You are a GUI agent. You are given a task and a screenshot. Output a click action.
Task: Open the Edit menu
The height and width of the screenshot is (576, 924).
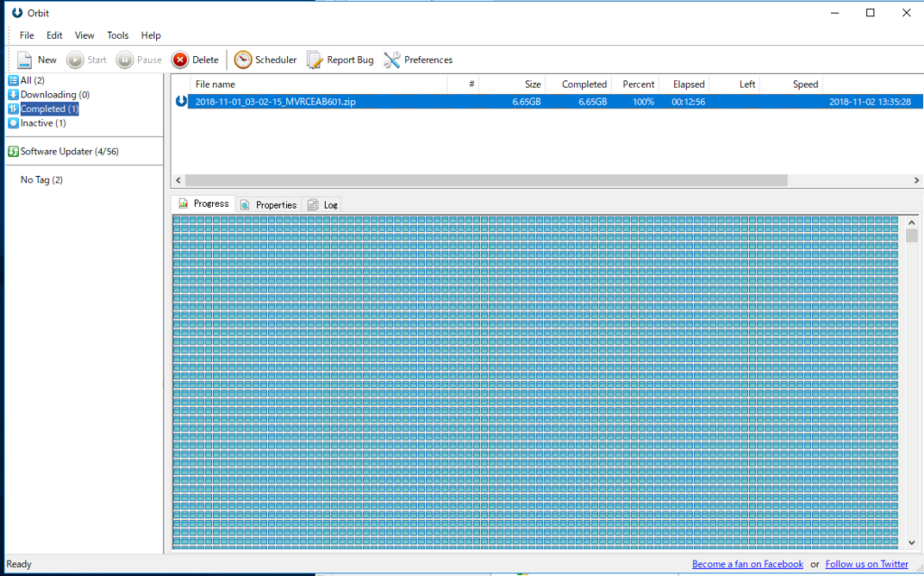coord(54,35)
